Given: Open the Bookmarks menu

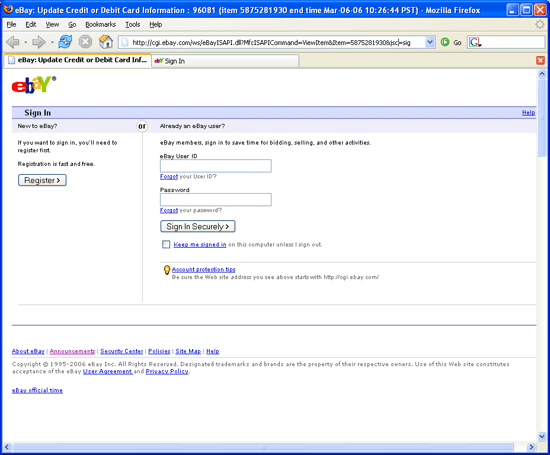Looking at the screenshot, I should 100,24.
